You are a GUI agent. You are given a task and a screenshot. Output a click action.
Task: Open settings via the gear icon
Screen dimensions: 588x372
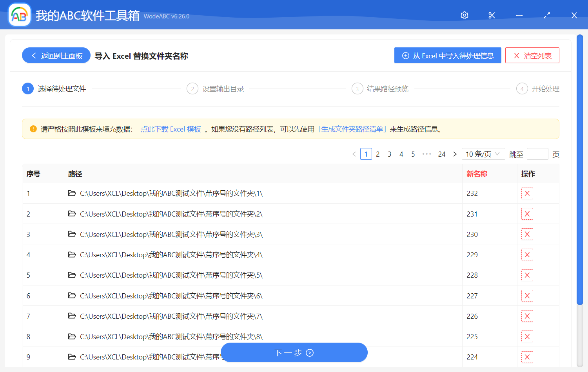464,15
